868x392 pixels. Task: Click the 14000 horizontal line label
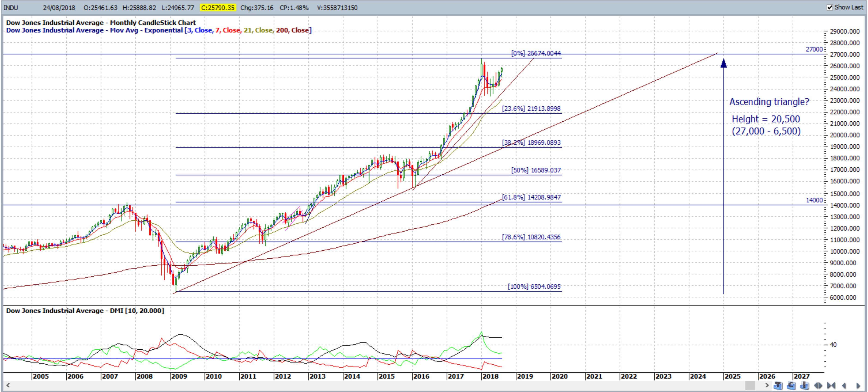click(x=814, y=200)
